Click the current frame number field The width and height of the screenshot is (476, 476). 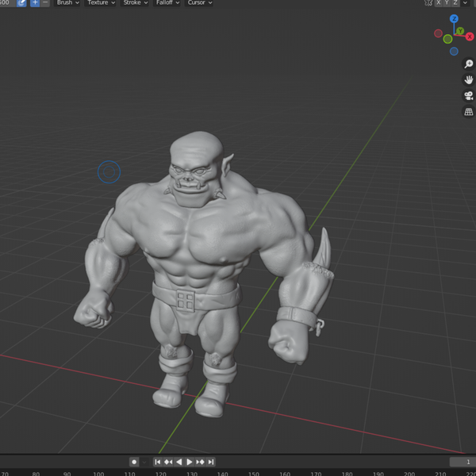click(462, 462)
